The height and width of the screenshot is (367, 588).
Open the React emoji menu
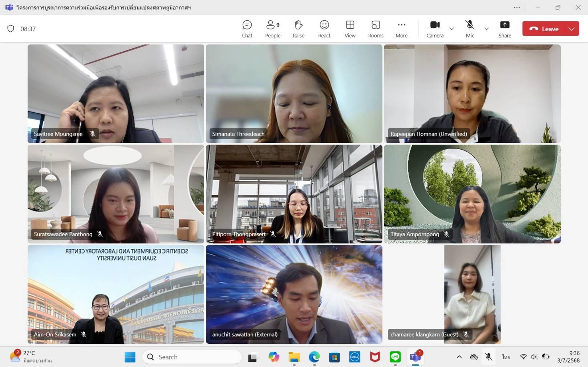[x=324, y=29]
